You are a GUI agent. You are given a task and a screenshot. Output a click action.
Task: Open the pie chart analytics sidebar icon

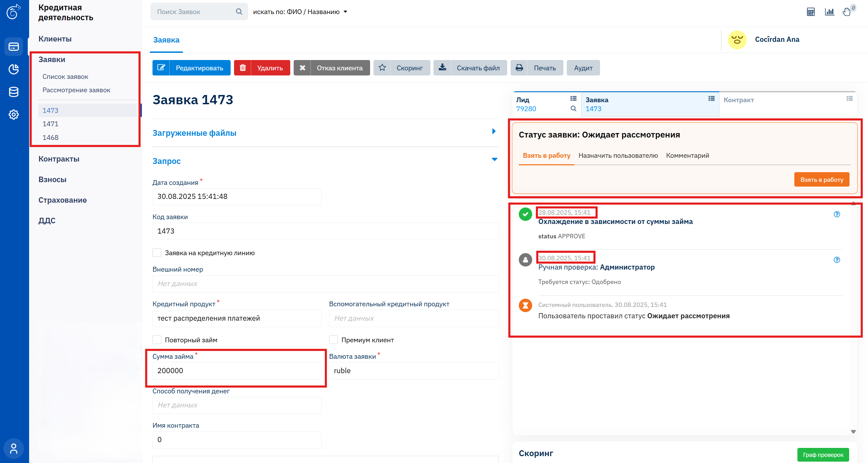14,69
